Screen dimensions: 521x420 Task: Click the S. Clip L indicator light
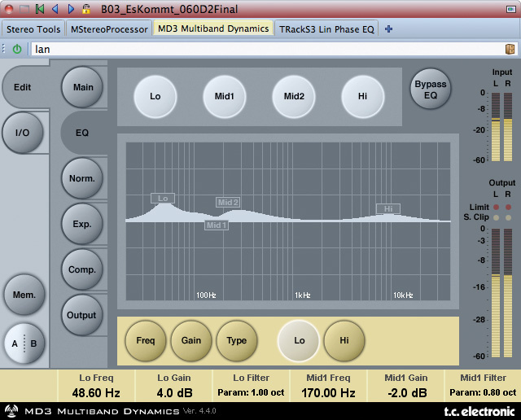click(496, 218)
